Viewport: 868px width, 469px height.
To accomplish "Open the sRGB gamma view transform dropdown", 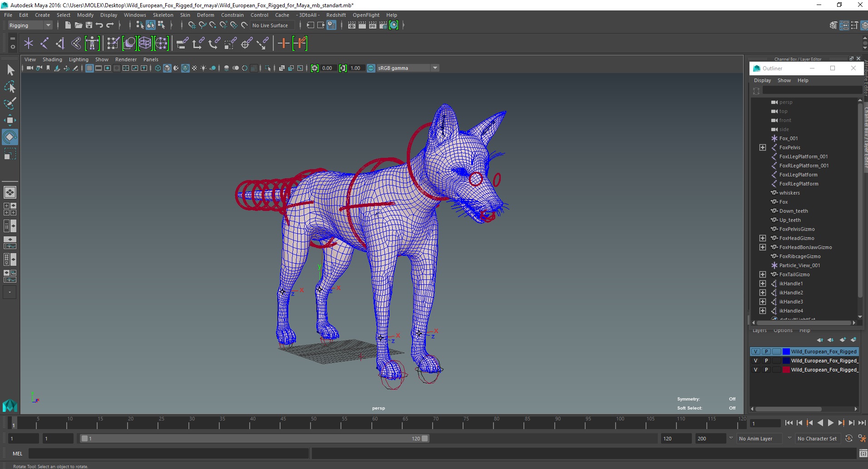I will pos(408,68).
